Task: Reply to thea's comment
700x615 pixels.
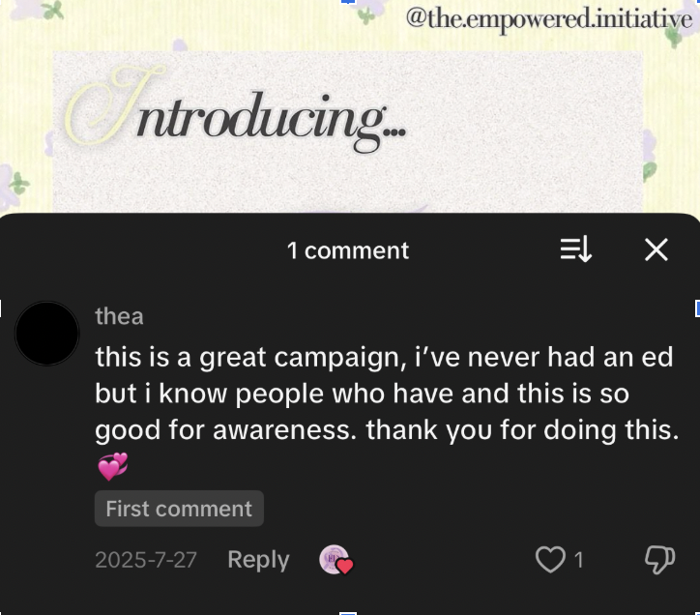Action: (258, 560)
